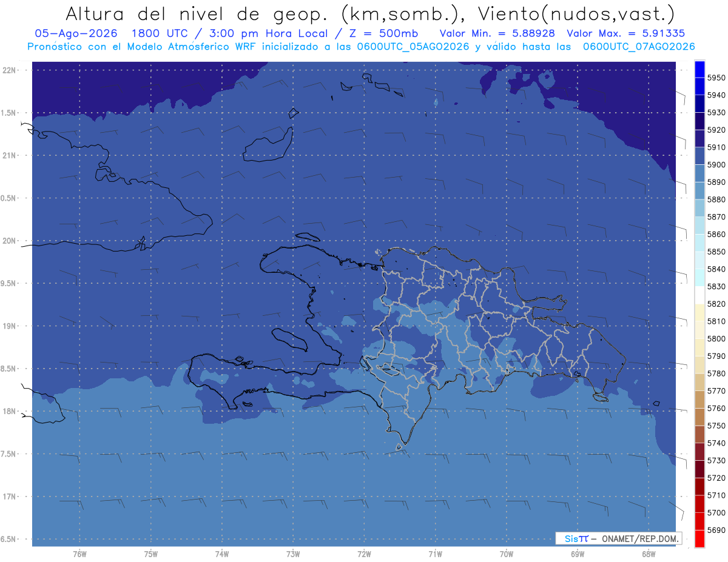Click the '22N' latitude axis label
Screen dimensions: 728x562
10,70
